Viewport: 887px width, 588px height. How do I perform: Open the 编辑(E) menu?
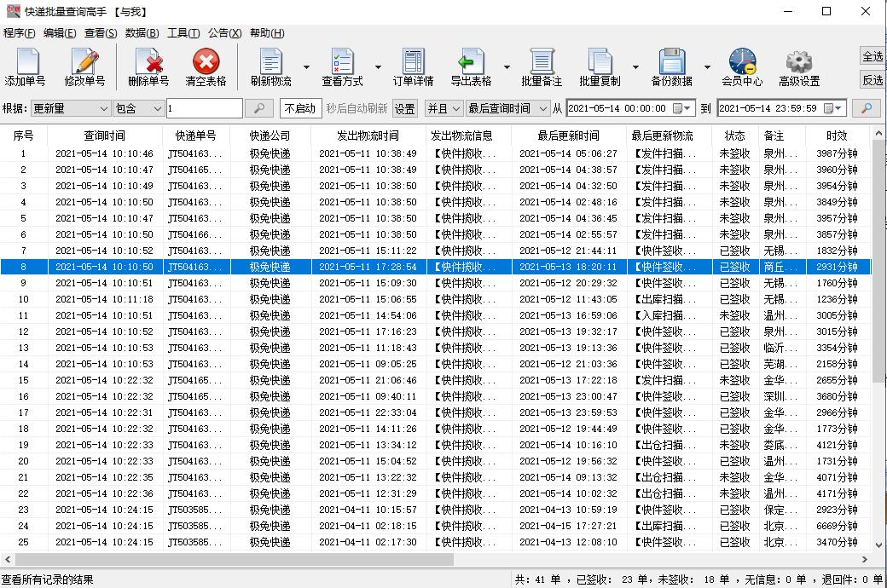60,32
